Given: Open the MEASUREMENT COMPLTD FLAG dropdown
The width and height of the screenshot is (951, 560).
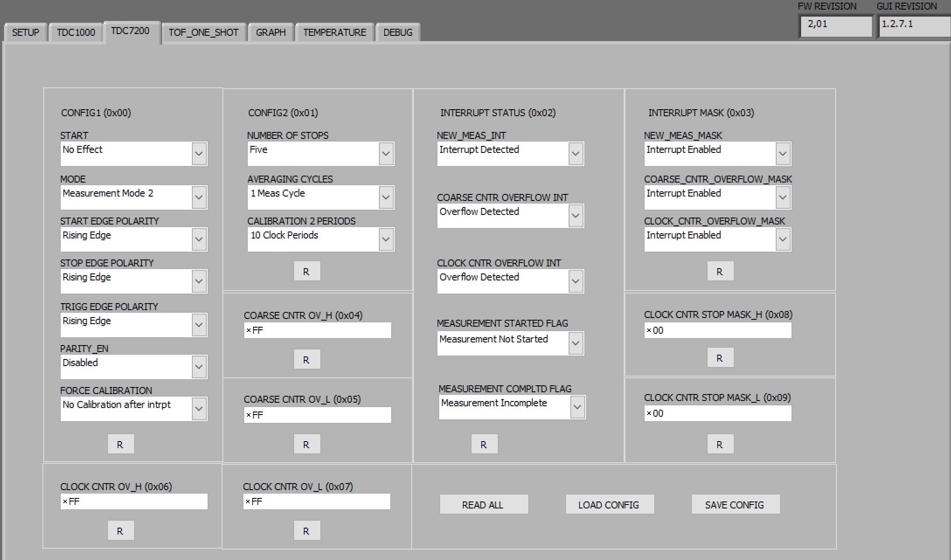Looking at the screenshot, I should (578, 407).
